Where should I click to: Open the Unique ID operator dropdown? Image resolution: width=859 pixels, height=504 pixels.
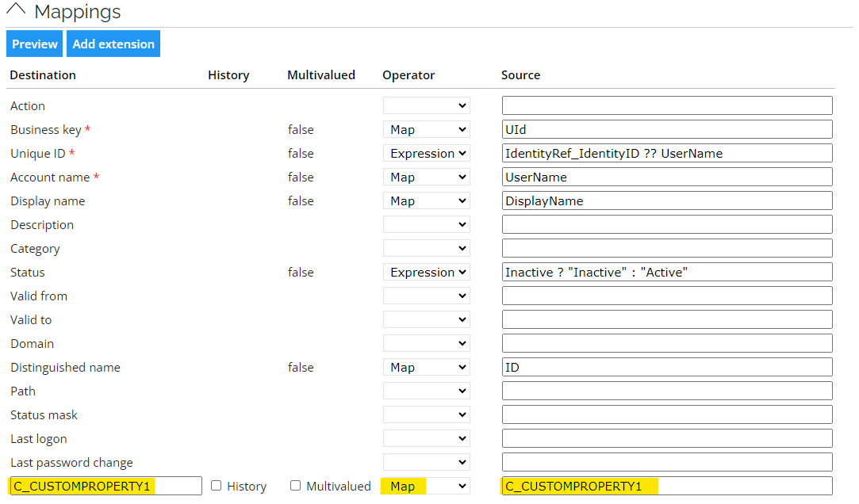coord(426,153)
